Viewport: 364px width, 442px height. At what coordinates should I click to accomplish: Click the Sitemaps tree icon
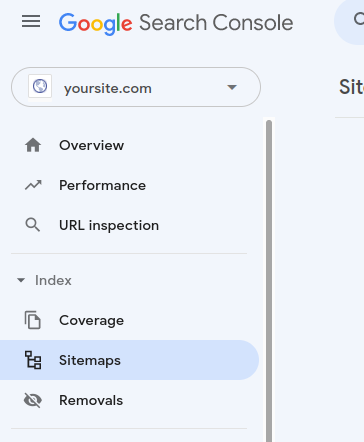(x=33, y=360)
